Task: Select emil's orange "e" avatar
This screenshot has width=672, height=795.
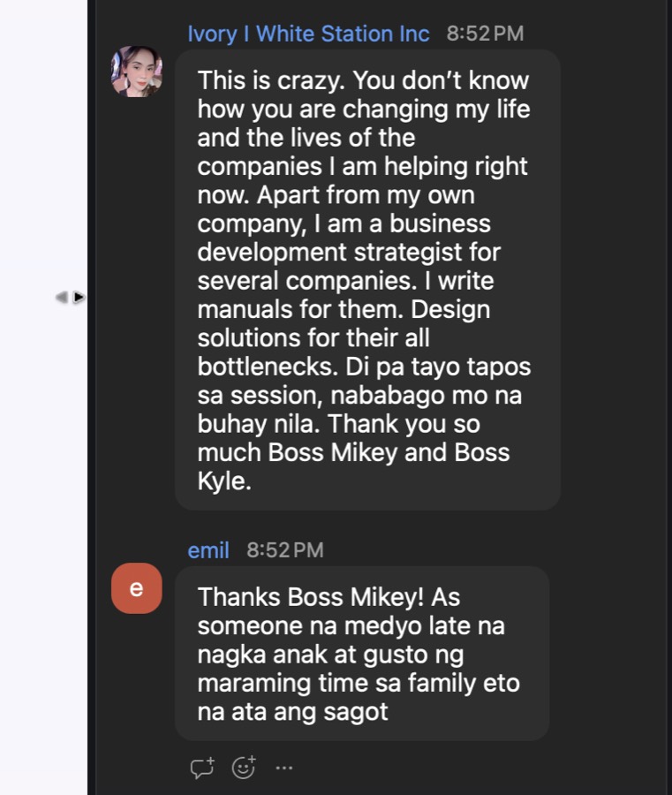Action: click(x=137, y=588)
